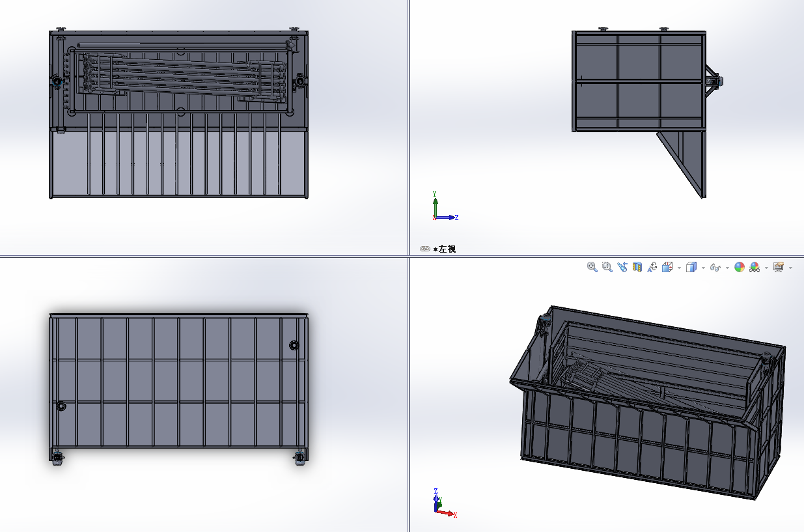The width and height of the screenshot is (804, 532).
Task: Open Edit Appearance color ball
Action: [x=739, y=267]
